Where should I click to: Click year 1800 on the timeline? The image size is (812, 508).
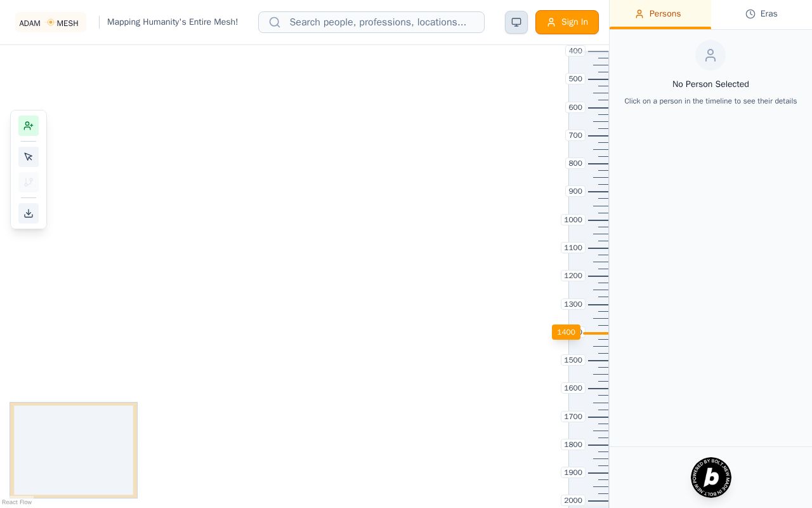click(x=573, y=444)
